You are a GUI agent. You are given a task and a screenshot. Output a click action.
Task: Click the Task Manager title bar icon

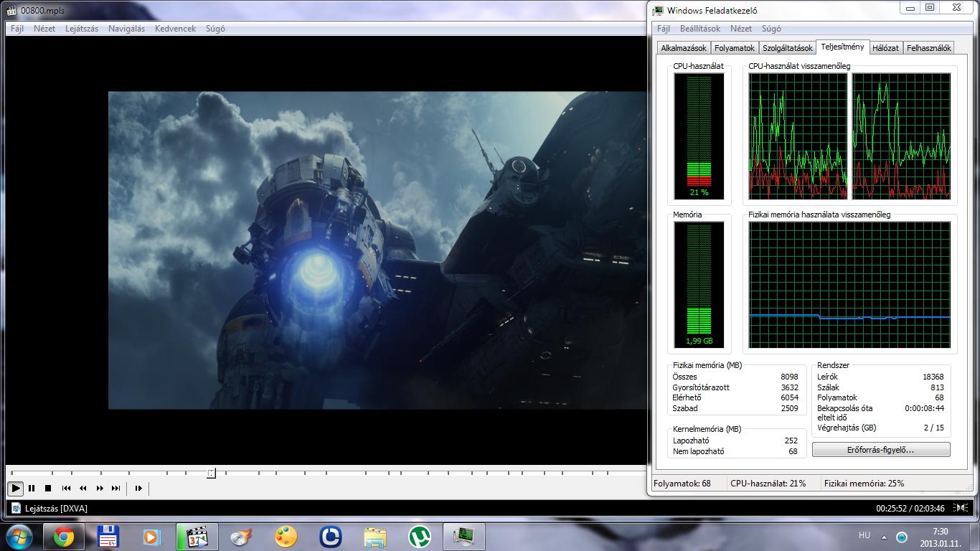pyautogui.click(x=659, y=11)
